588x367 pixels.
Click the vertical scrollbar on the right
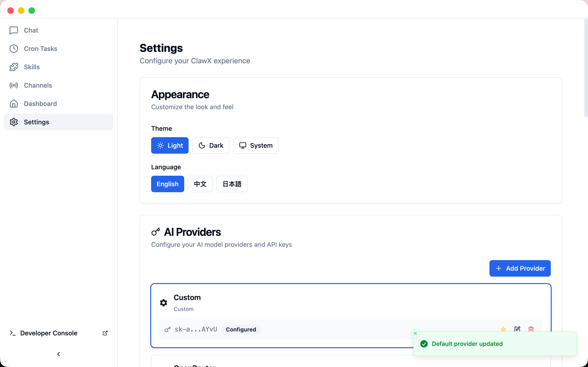click(585, 68)
